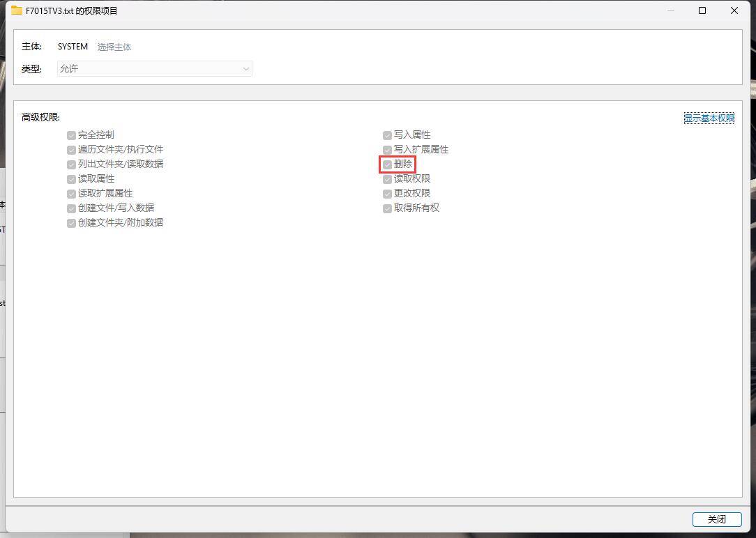Toggle the 读取权限 checkbox
The width and height of the screenshot is (756, 538).
coord(387,179)
